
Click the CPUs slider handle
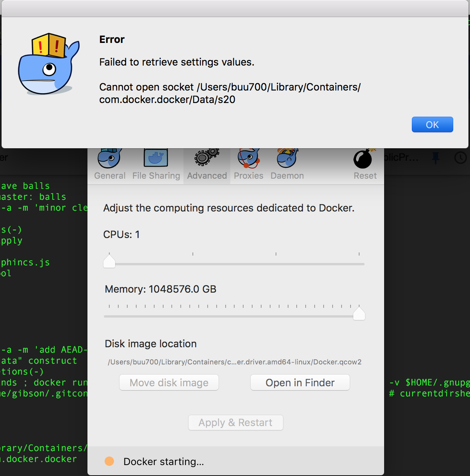[x=109, y=261]
